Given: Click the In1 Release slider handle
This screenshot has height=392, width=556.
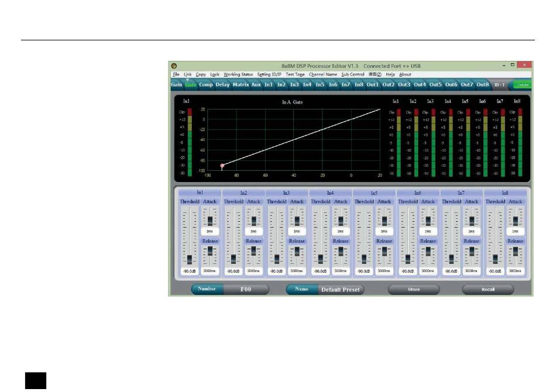Looking at the screenshot, I should [x=210, y=251].
